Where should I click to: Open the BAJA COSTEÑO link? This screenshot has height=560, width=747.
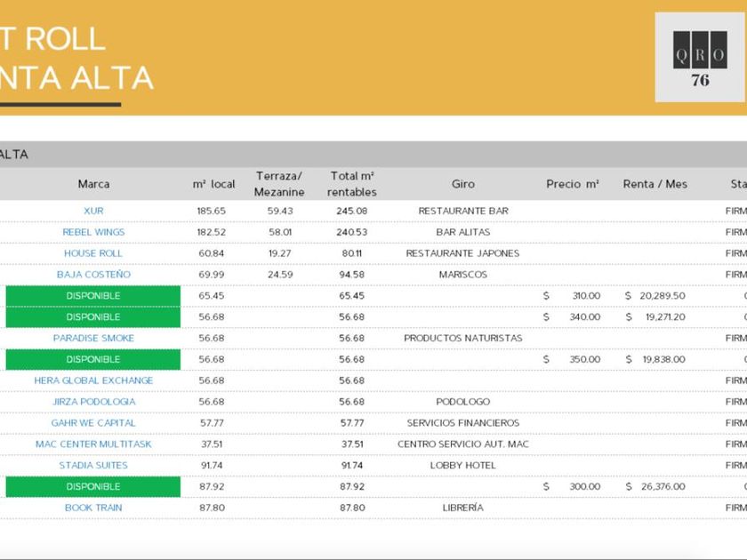[x=93, y=275]
